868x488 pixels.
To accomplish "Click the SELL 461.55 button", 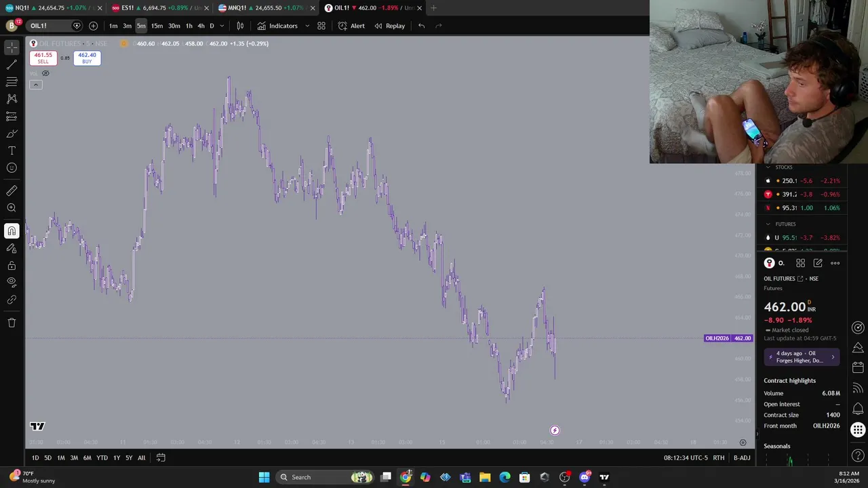I will [x=43, y=58].
